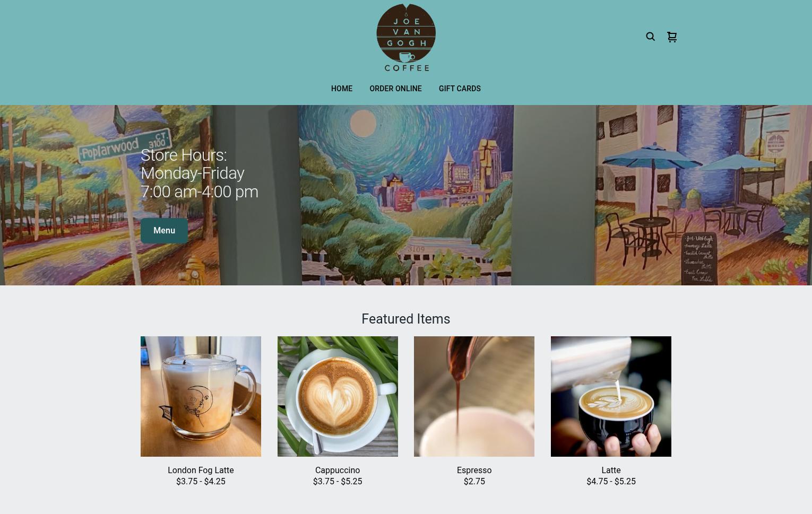812x514 pixels.
Task: Open the Latte product image
Action: 611,396
